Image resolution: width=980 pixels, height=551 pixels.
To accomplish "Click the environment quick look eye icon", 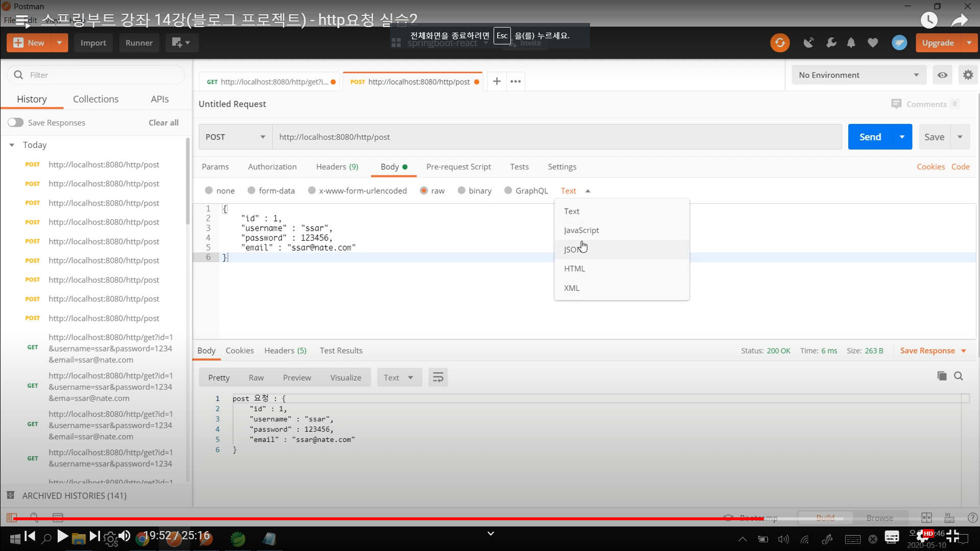I will tap(942, 75).
